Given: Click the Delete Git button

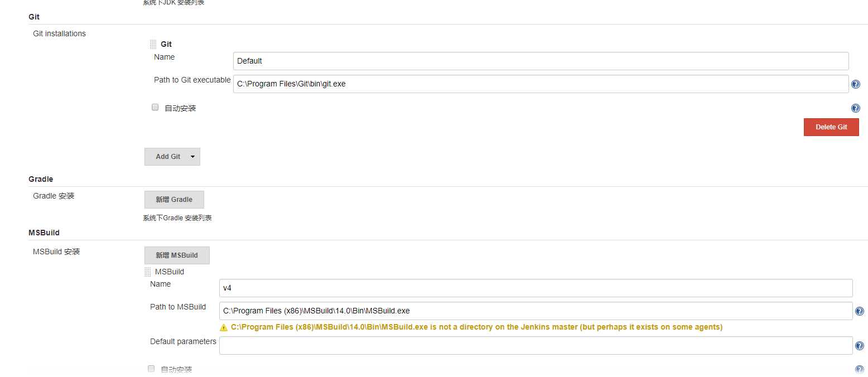Looking at the screenshot, I should 831,127.
